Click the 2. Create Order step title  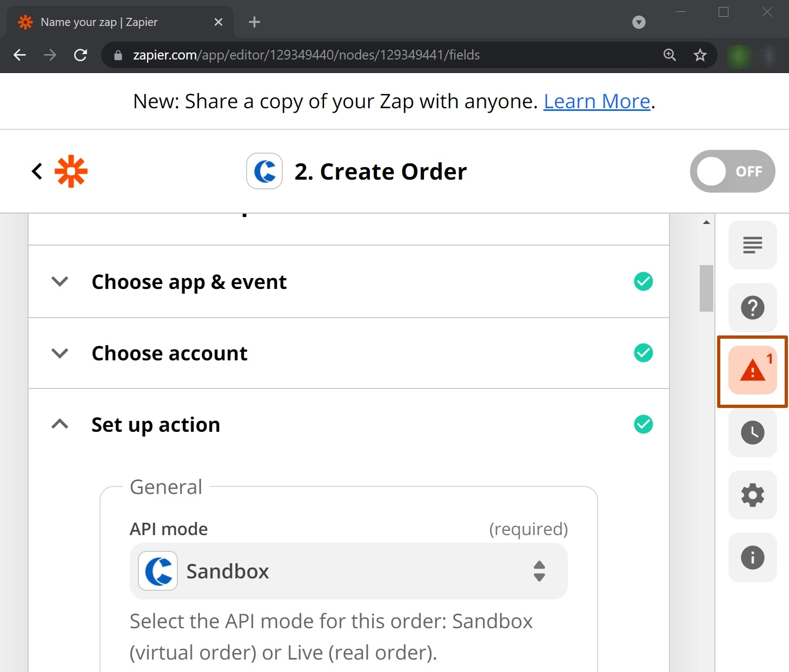(x=380, y=172)
